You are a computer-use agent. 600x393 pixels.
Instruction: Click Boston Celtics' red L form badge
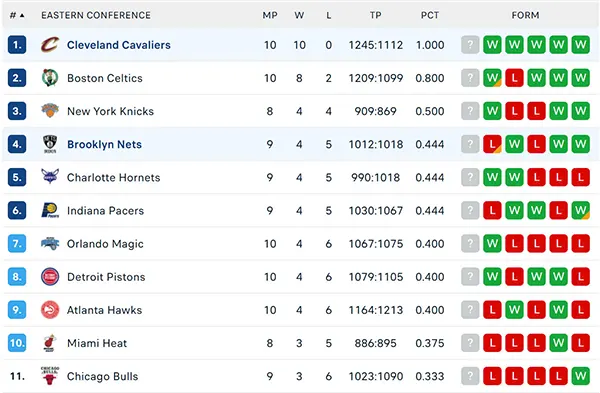[x=514, y=78]
